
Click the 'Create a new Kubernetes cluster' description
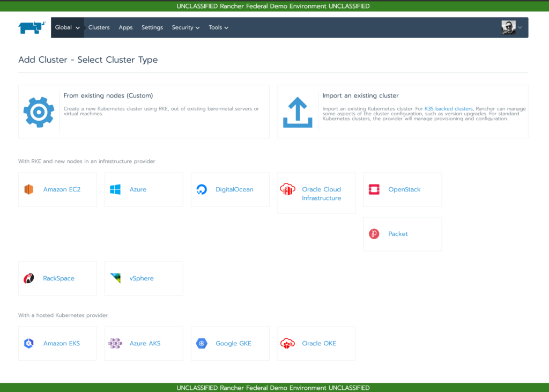tap(161, 111)
